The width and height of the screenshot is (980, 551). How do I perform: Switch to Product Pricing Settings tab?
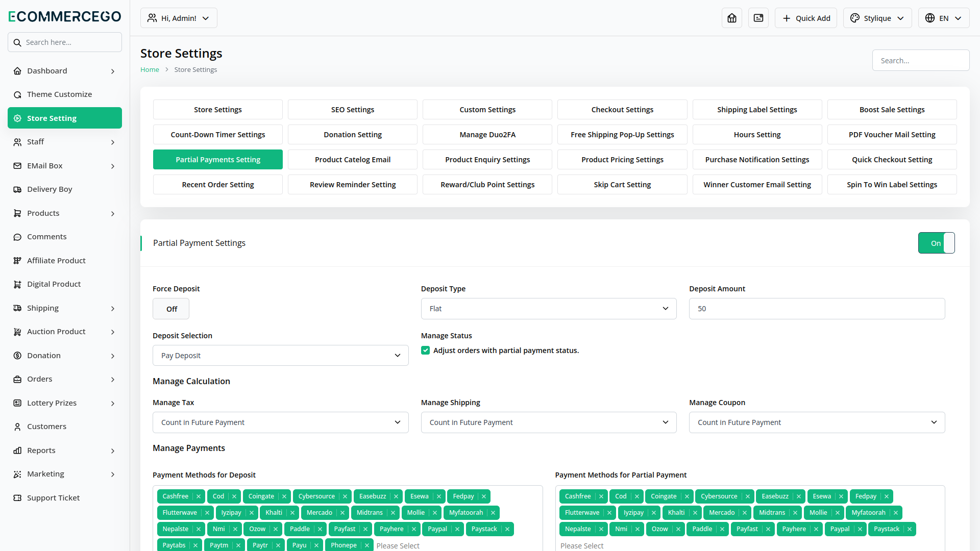coord(622,160)
